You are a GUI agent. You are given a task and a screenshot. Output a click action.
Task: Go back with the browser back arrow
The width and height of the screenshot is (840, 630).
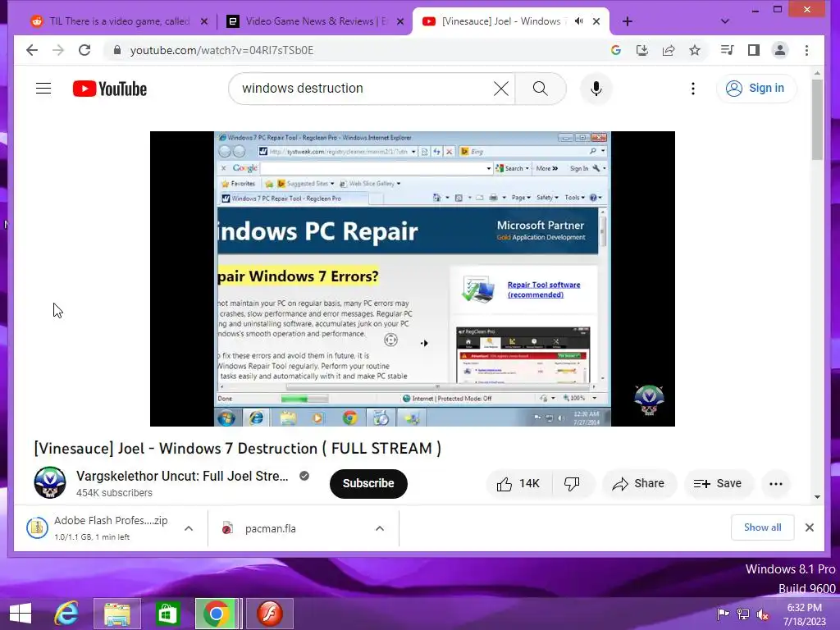click(x=32, y=50)
